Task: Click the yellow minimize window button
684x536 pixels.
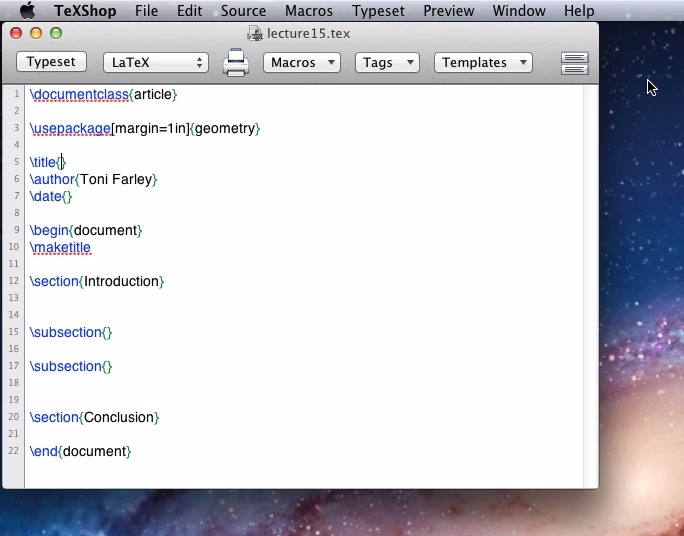Action: click(x=36, y=33)
